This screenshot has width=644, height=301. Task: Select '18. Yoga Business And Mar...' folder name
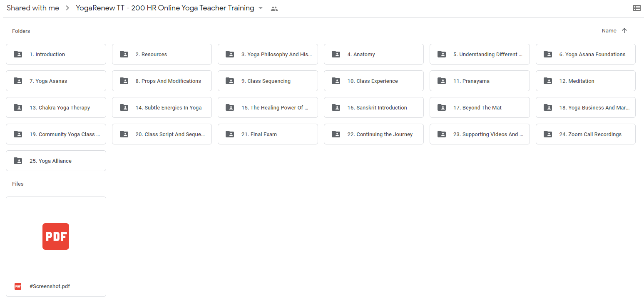tap(594, 108)
